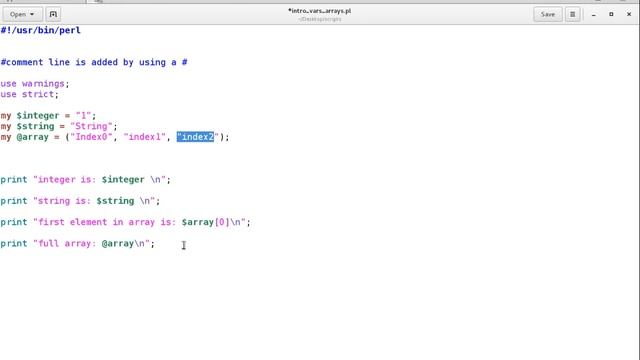Click the shebang line "#!/usr/bin/perl"
Viewport: 640px width, 360px height.
(40, 30)
